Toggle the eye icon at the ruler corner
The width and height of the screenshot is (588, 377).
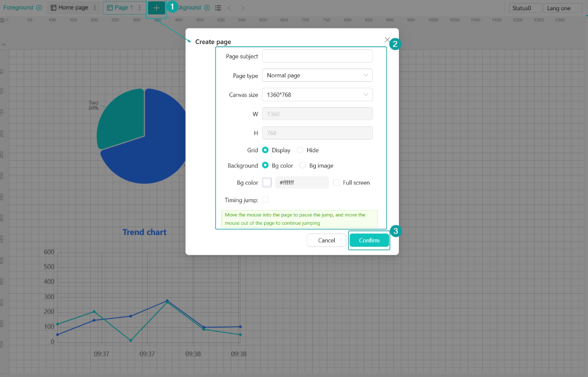(3, 20)
